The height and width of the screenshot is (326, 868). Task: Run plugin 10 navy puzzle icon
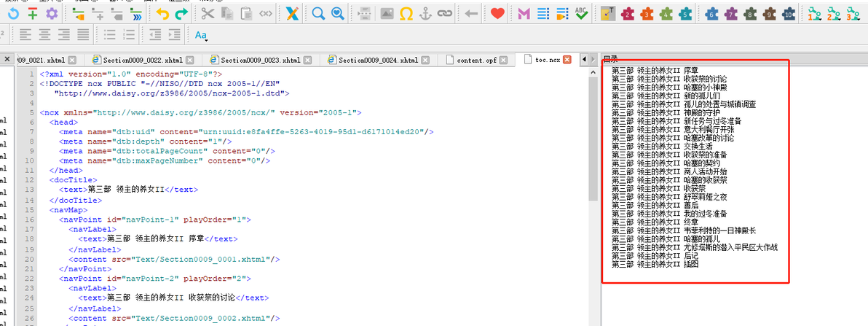[x=789, y=15]
